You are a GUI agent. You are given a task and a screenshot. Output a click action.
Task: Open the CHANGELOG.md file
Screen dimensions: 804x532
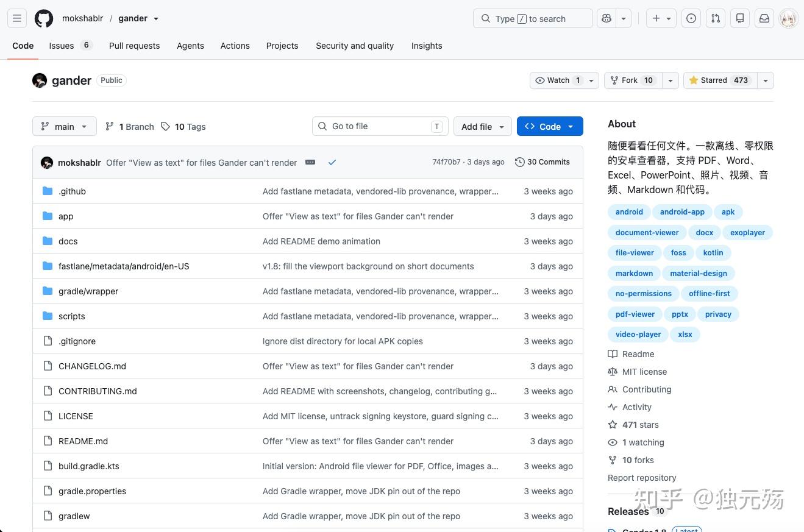click(93, 366)
